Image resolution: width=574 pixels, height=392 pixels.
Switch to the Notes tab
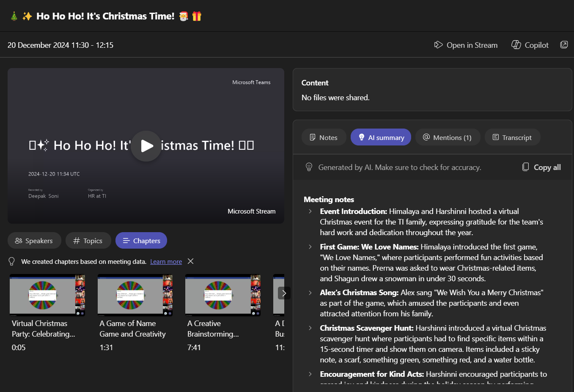pyautogui.click(x=324, y=137)
